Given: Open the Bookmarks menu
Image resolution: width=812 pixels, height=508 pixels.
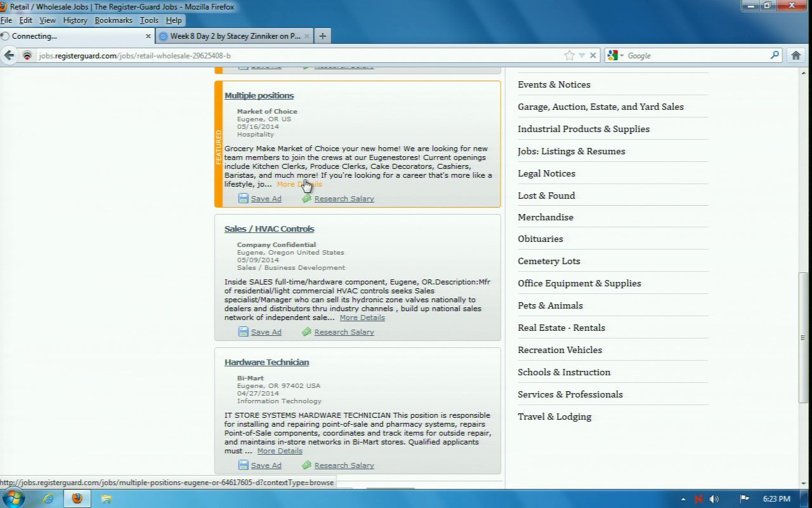Looking at the screenshot, I should point(114,20).
